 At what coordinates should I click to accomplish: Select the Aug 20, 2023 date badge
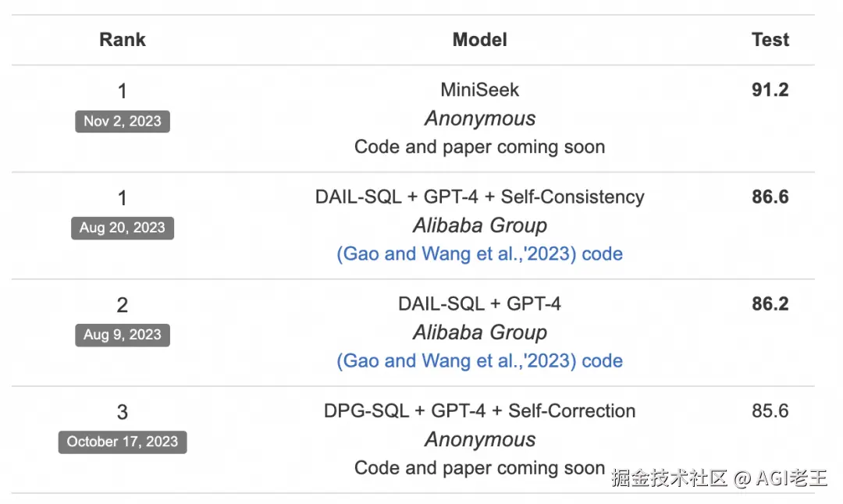pyautogui.click(x=123, y=228)
